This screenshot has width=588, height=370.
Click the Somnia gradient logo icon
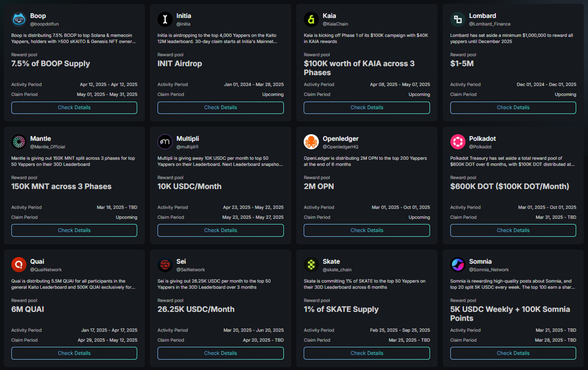pyautogui.click(x=458, y=265)
